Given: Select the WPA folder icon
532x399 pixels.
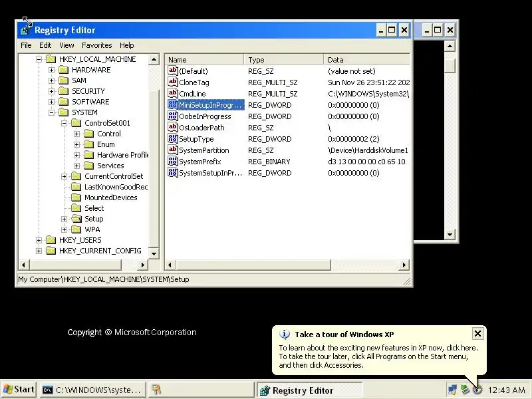Looking at the screenshot, I should coord(76,229).
